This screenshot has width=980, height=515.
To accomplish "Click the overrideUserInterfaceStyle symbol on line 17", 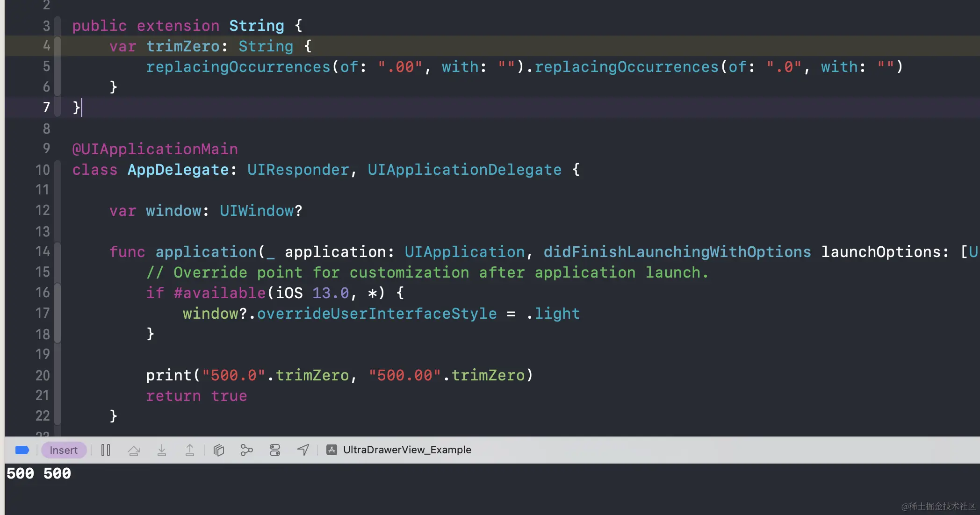I will tap(377, 314).
